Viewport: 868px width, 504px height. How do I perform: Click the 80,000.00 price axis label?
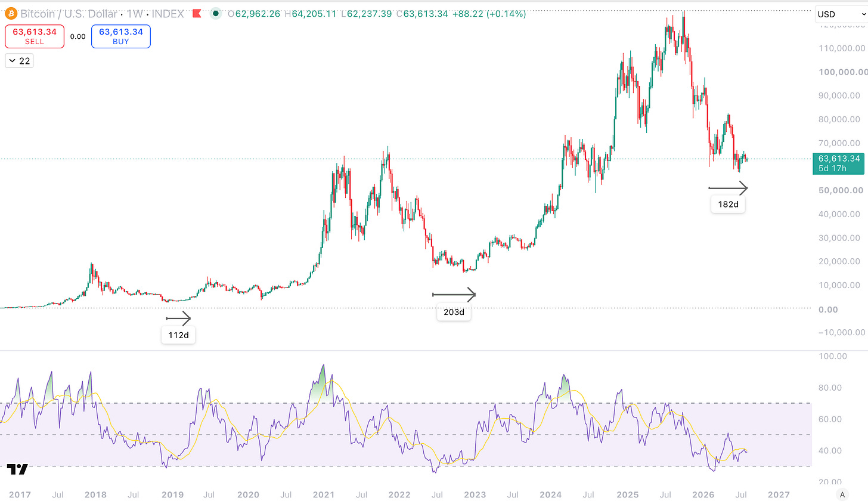pos(839,119)
